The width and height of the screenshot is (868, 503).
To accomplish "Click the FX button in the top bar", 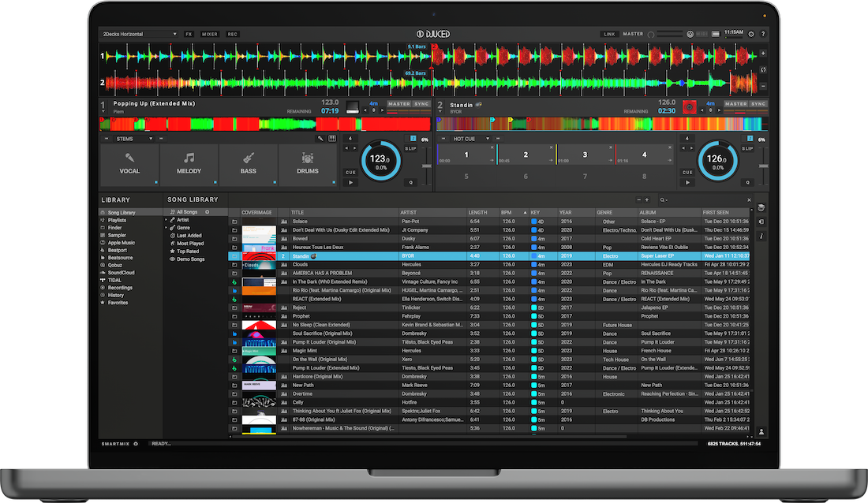I will (189, 35).
